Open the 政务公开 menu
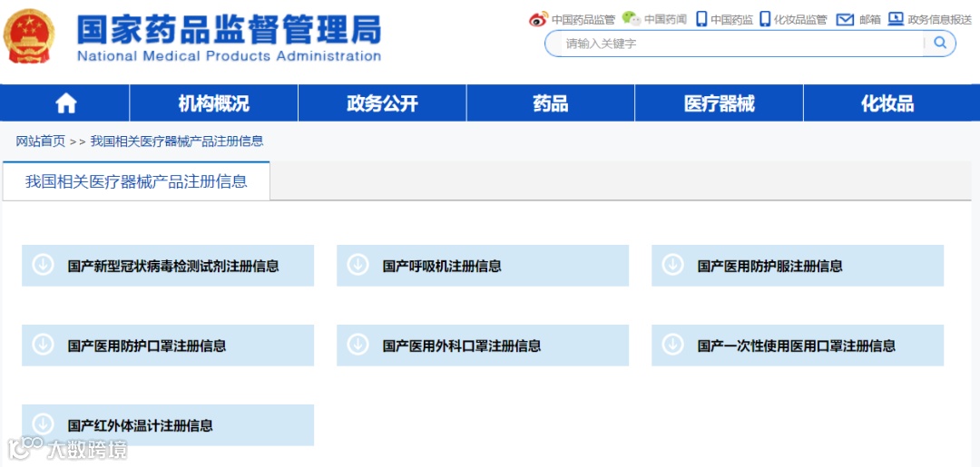This screenshot has height=467, width=980. pyautogui.click(x=383, y=103)
